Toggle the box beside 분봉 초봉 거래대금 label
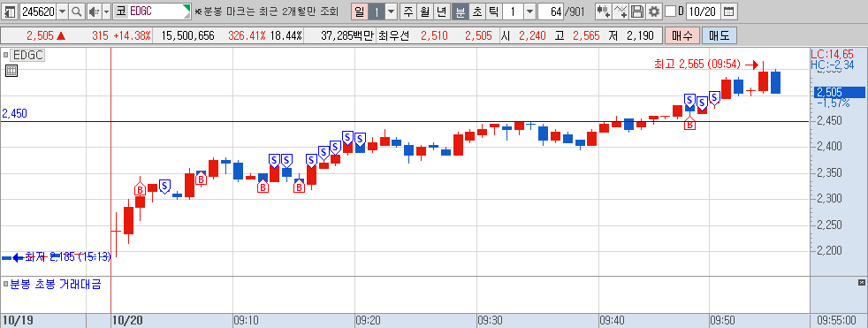The width and height of the screenshot is (868, 328). tap(5, 284)
